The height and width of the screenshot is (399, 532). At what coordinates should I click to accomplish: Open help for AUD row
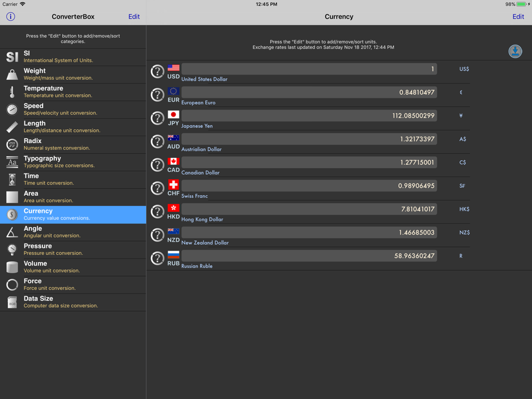click(x=157, y=142)
